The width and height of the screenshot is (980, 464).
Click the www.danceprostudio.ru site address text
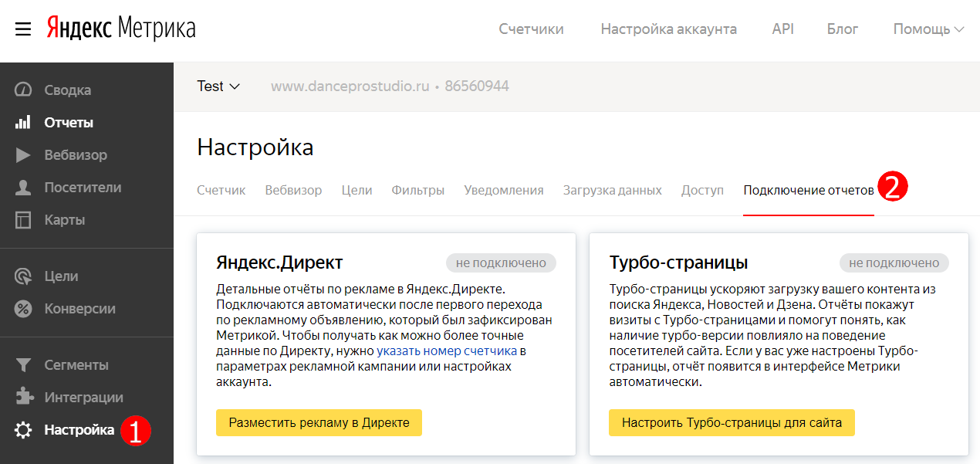(x=350, y=86)
